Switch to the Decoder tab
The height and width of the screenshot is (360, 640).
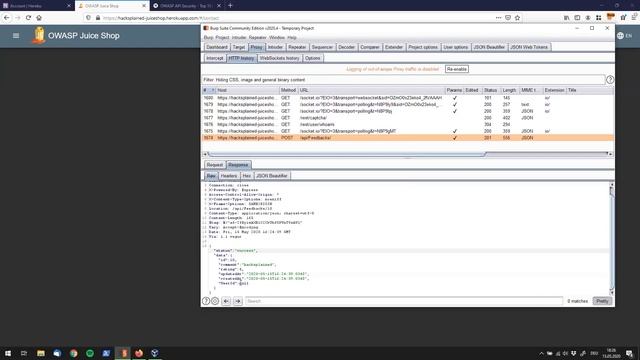[347, 47]
